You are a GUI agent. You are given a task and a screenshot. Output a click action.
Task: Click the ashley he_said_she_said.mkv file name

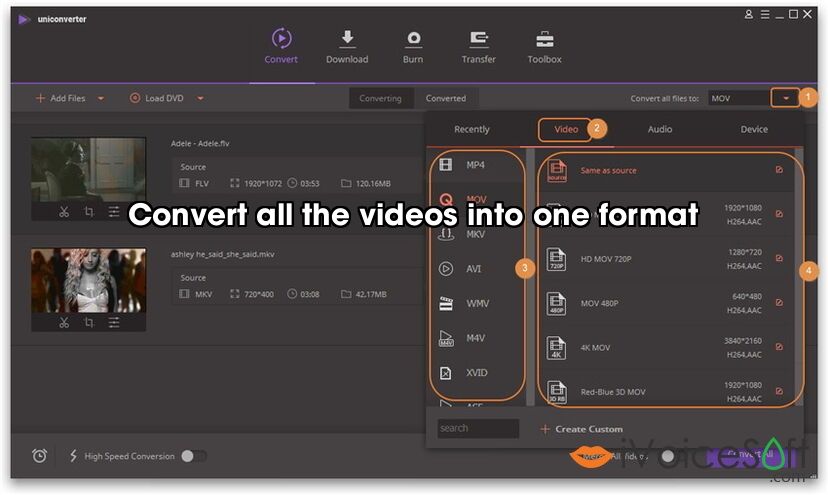tap(222, 254)
